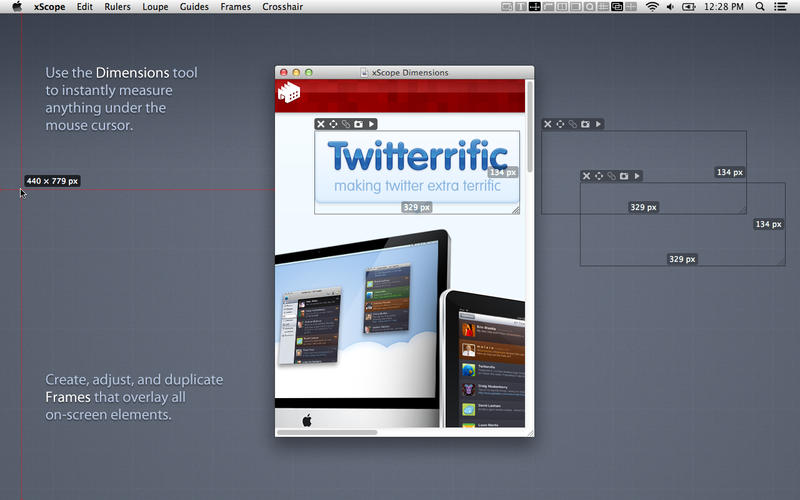Click the Apple logo on the iMac chin
The image size is (800, 500).
click(307, 420)
